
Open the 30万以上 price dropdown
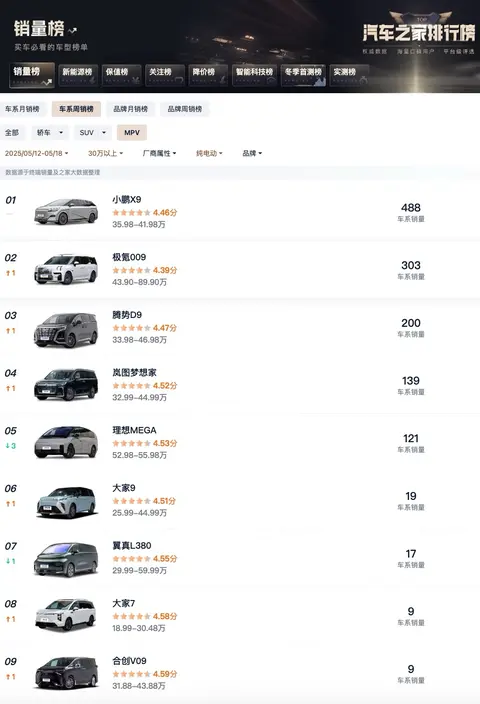click(106, 154)
